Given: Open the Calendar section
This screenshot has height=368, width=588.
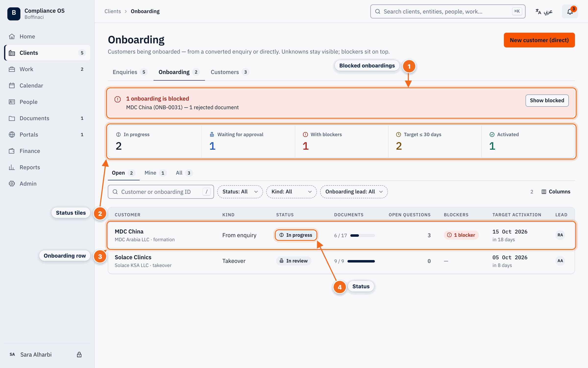Looking at the screenshot, I should [47, 85].
